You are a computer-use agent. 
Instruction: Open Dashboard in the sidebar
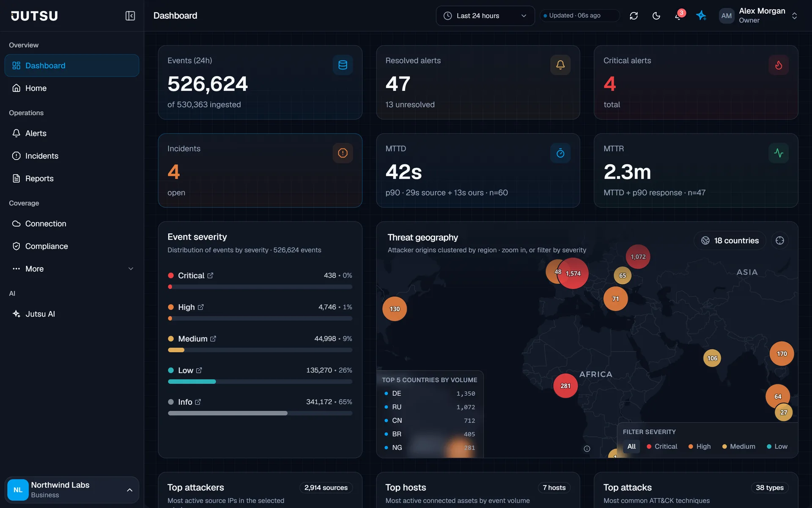[x=72, y=66]
